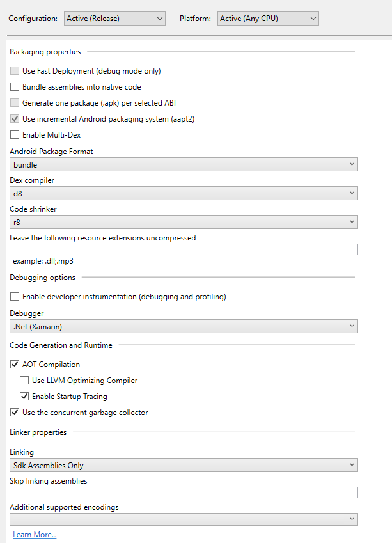The height and width of the screenshot is (543, 392).
Task: Change the Android Package Format selection
Action: [x=184, y=164]
